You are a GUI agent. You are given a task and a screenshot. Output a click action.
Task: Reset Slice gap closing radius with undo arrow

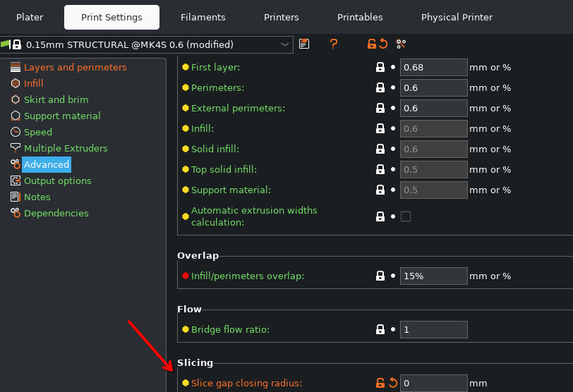tap(393, 383)
